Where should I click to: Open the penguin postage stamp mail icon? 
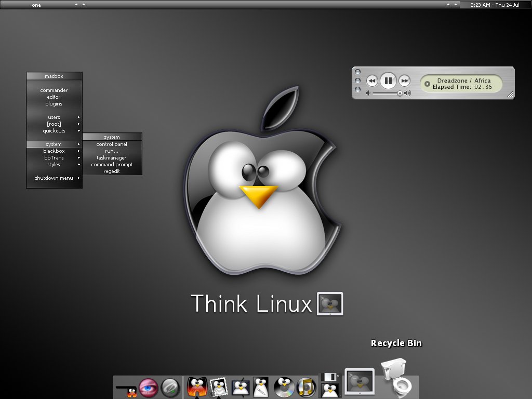[219, 387]
